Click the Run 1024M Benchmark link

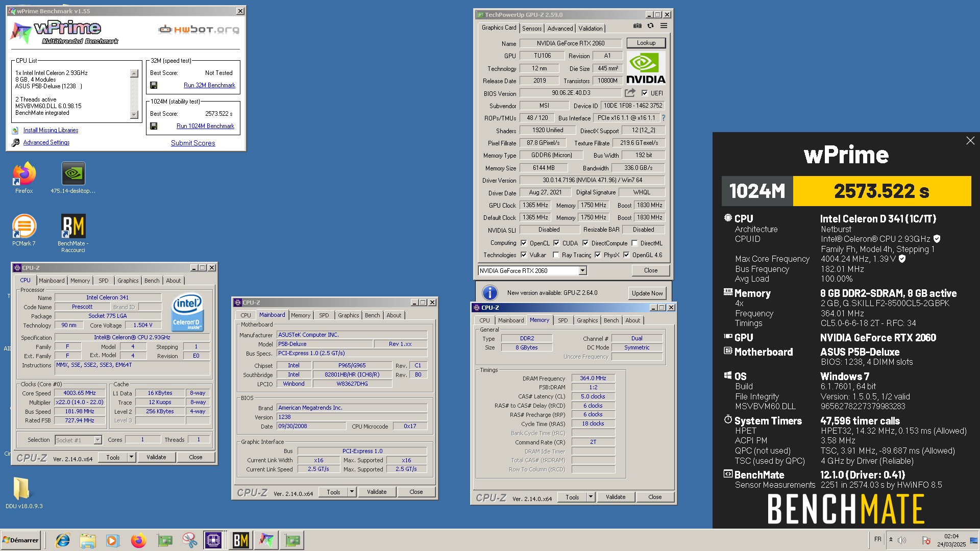click(x=205, y=126)
